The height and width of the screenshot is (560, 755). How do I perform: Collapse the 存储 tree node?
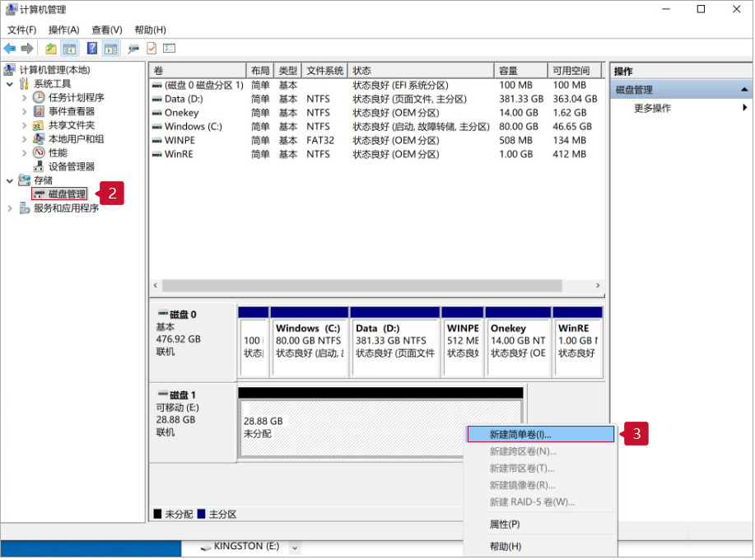[10, 180]
